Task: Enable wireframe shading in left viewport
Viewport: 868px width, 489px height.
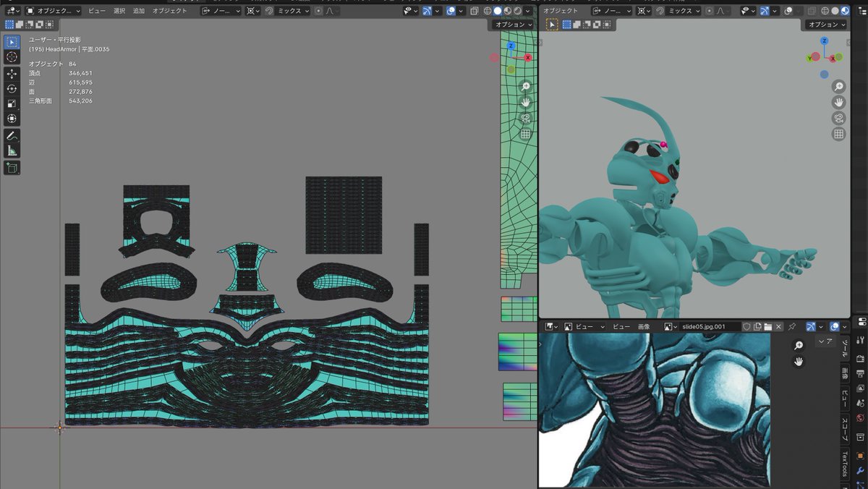Action: [x=486, y=11]
